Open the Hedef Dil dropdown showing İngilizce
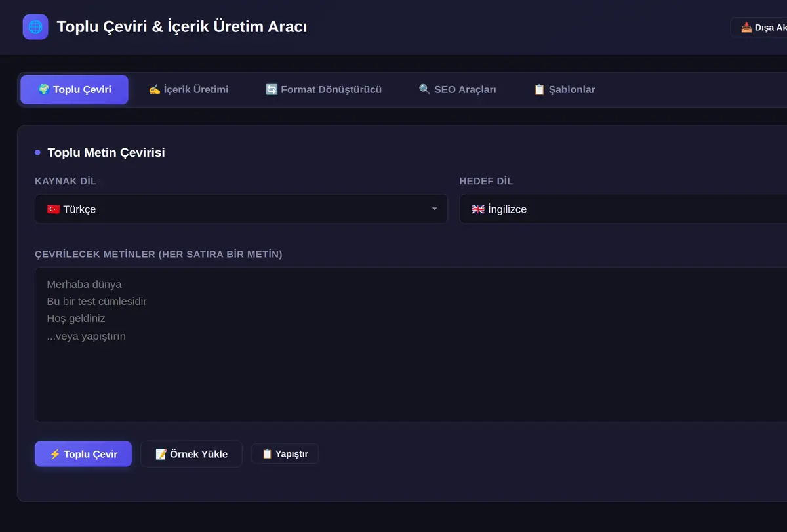The width and height of the screenshot is (787, 532). [x=623, y=209]
